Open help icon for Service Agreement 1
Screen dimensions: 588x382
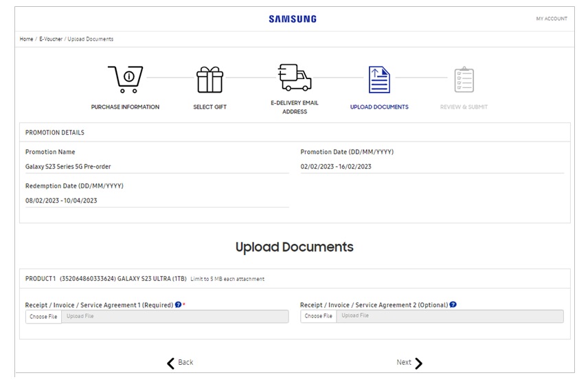pyautogui.click(x=178, y=304)
